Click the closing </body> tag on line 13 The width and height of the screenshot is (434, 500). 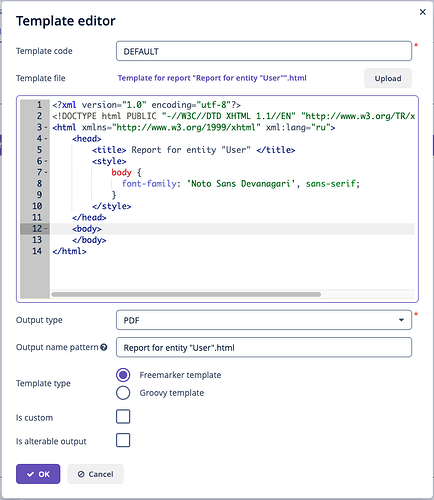(89, 240)
